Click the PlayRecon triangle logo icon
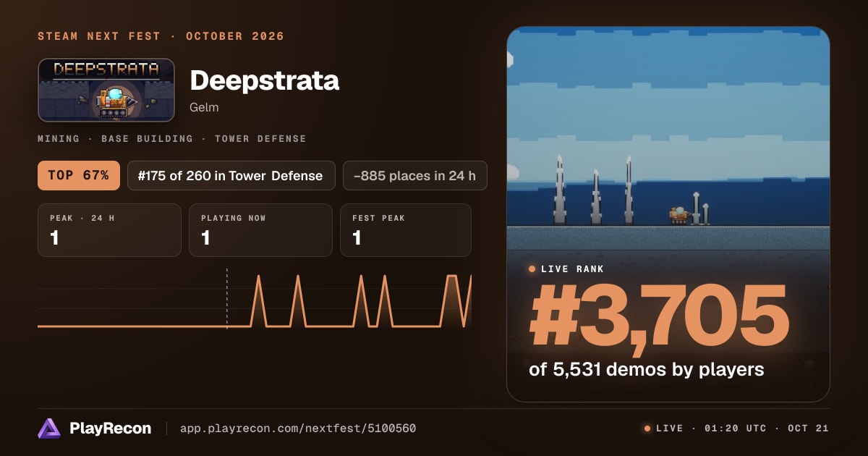The height and width of the screenshot is (456, 868). click(x=49, y=428)
